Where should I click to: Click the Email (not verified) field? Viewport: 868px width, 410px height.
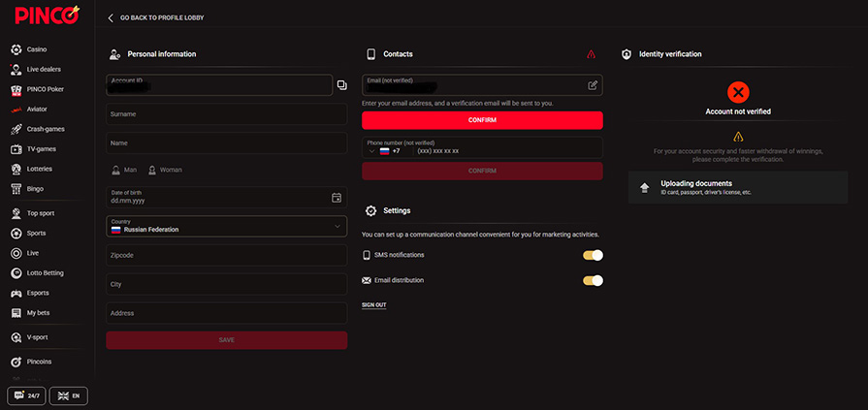coord(482,85)
